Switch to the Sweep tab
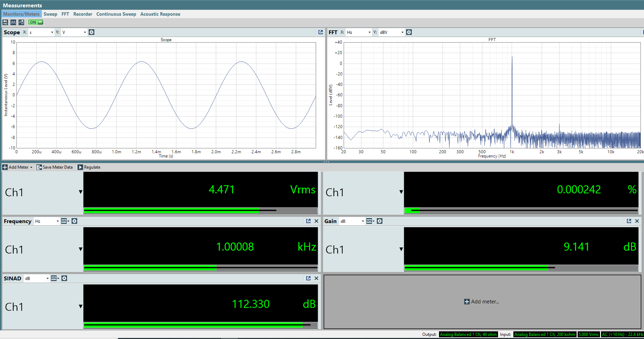Image resolution: width=644 pixels, height=339 pixels. (x=50, y=14)
